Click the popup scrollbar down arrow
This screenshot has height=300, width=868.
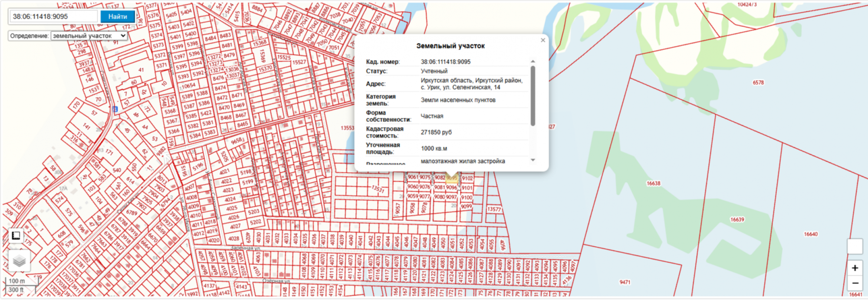point(533,160)
